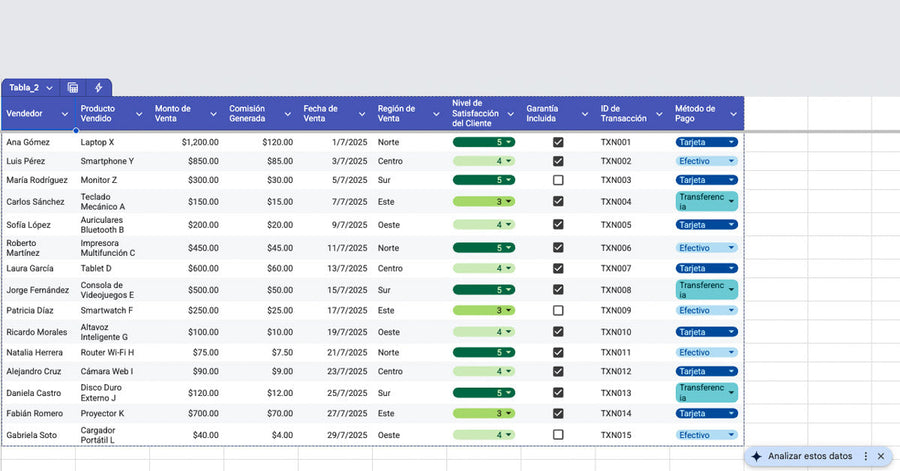Image resolution: width=900 pixels, height=471 pixels.
Task: Open the table view calculator icon
Action: pyautogui.click(x=73, y=88)
